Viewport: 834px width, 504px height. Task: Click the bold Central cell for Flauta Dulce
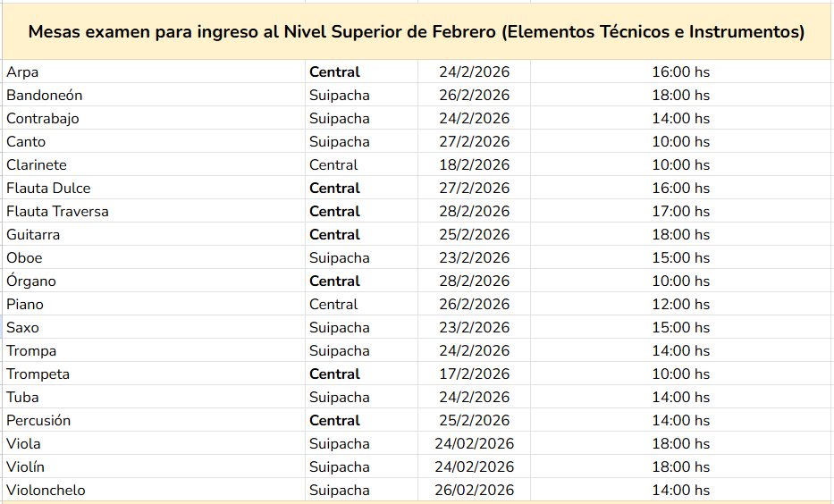pos(334,189)
